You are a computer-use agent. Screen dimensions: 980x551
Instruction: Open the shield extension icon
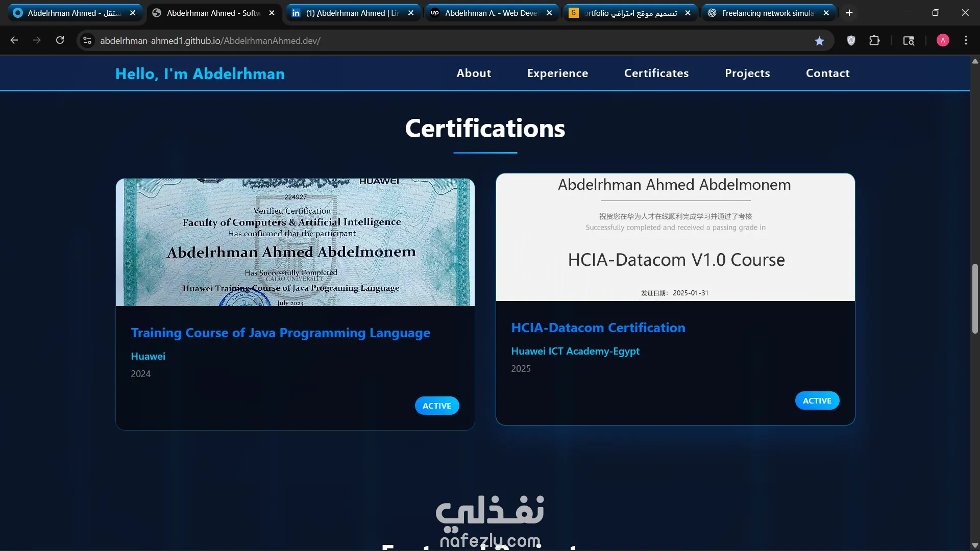(851, 40)
